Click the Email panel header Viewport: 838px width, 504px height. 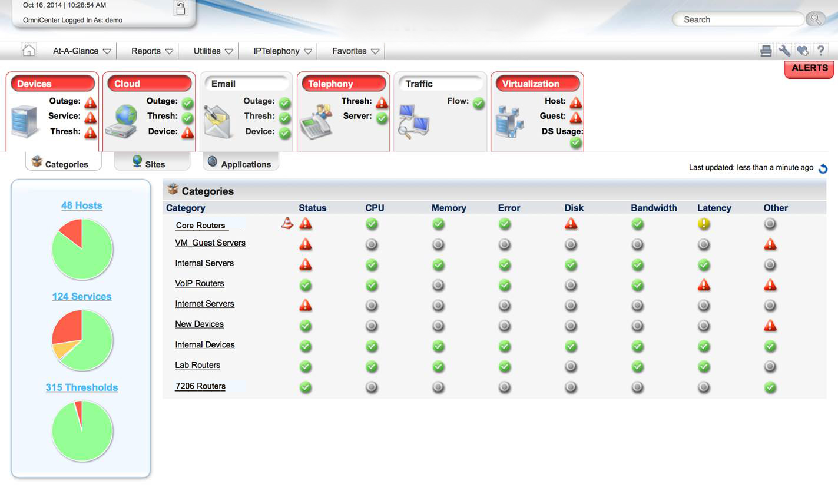246,84
